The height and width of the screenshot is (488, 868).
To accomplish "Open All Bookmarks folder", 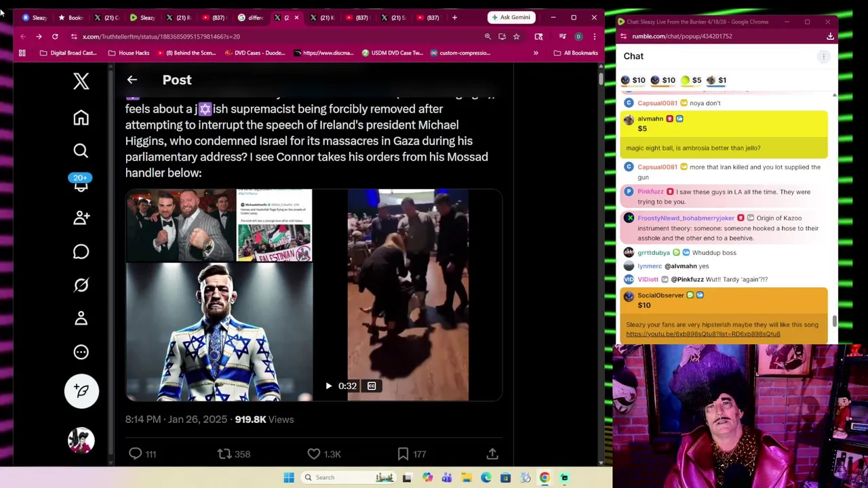I will click(576, 53).
